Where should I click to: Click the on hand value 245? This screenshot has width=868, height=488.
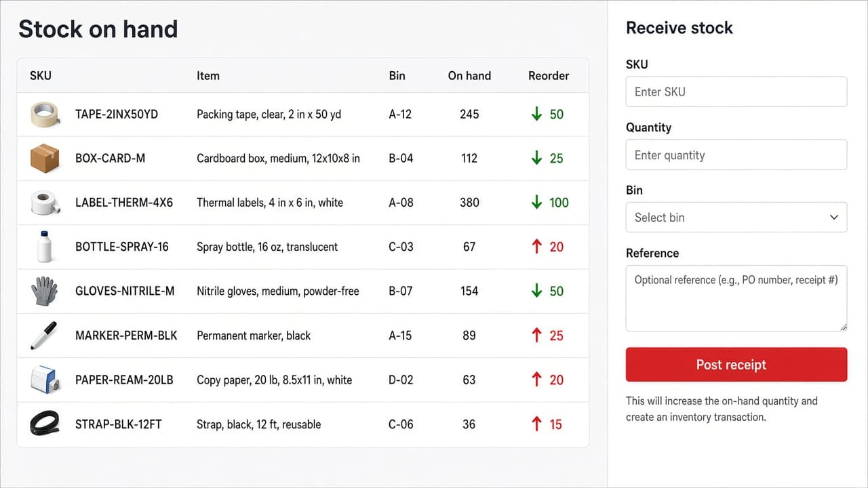[469, 115]
